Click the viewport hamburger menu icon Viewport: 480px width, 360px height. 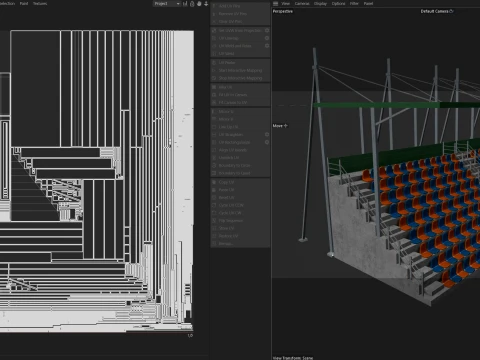click(x=275, y=4)
